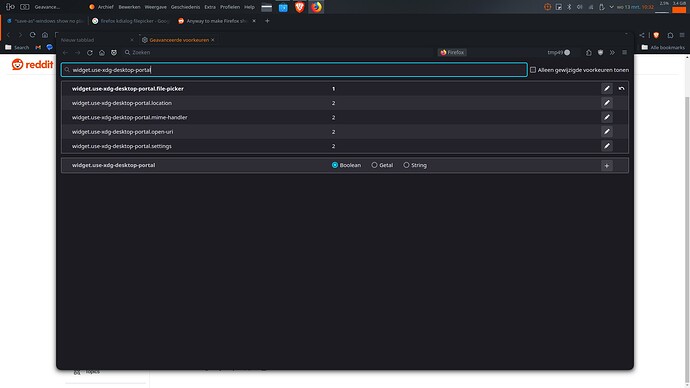Open Firefox hamburger application menu

click(624, 52)
